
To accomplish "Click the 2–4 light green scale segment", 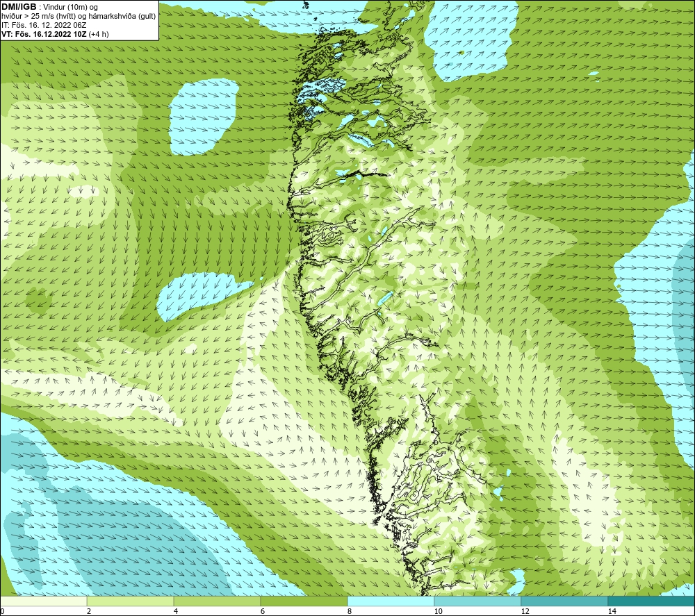I will click(131, 601).
